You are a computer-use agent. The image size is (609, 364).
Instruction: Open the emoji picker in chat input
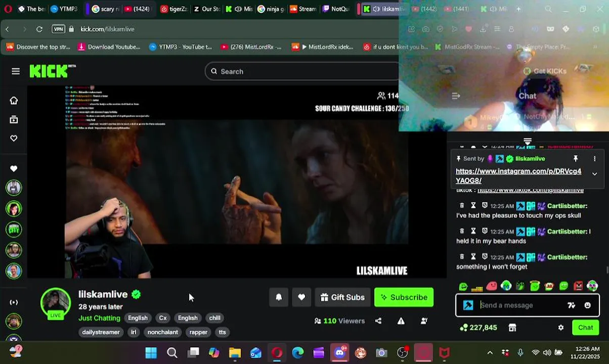[x=587, y=305]
